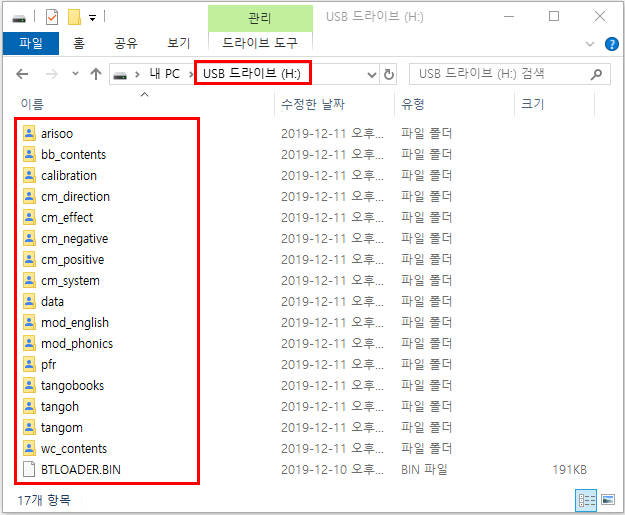The width and height of the screenshot is (625, 515).
Task: Select the tangoh folder icon
Action: (x=29, y=406)
